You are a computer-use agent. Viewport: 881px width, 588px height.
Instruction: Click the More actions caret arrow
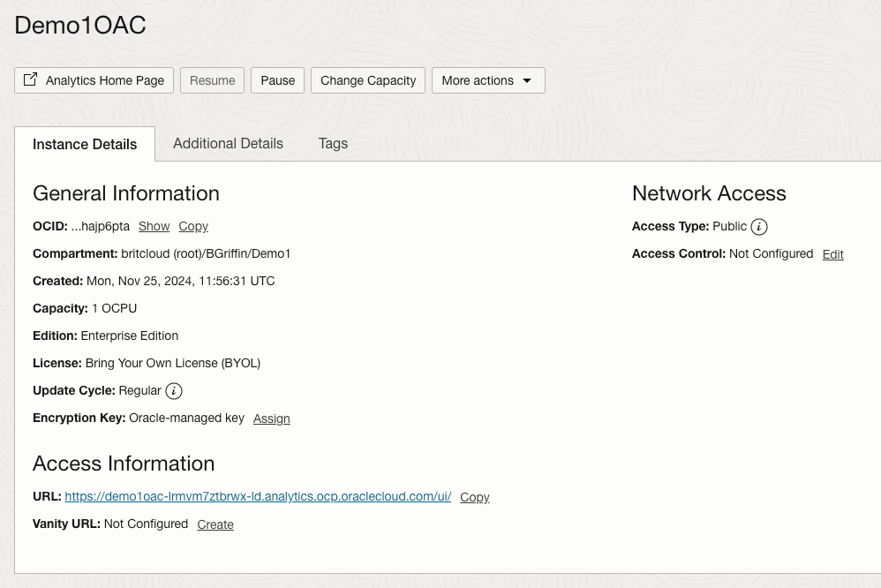click(x=527, y=80)
